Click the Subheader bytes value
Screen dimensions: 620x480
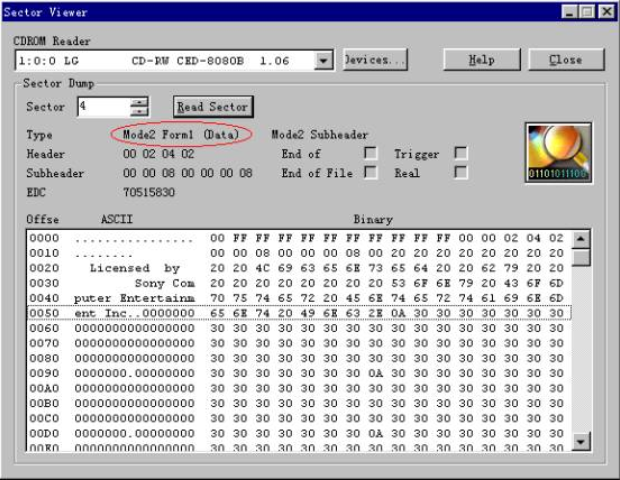[187, 173]
